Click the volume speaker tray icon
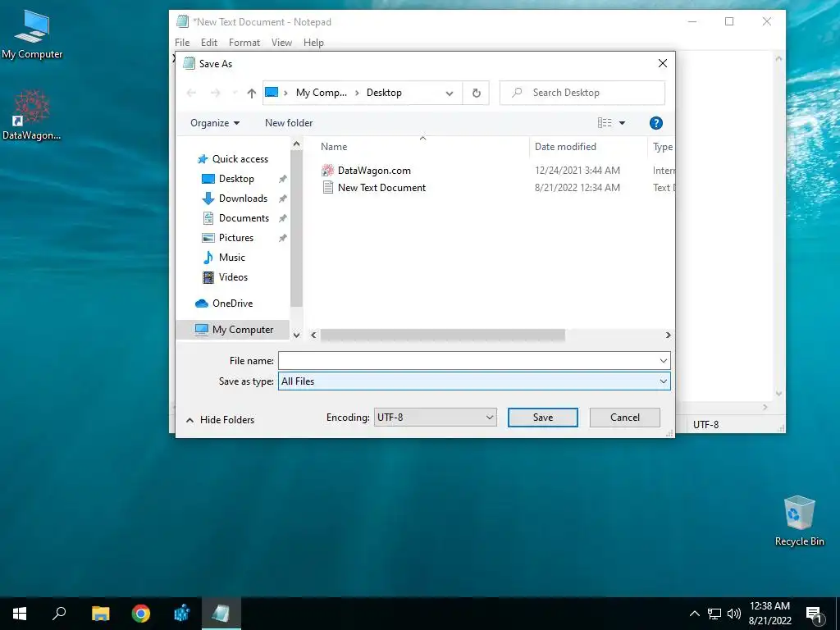Screen dimensions: 840x630 coord(734,614)
